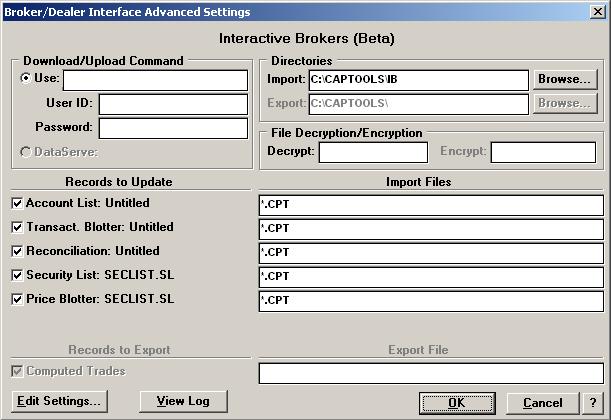
Task: Browse for the Export directory
Action: pos(565,104)
